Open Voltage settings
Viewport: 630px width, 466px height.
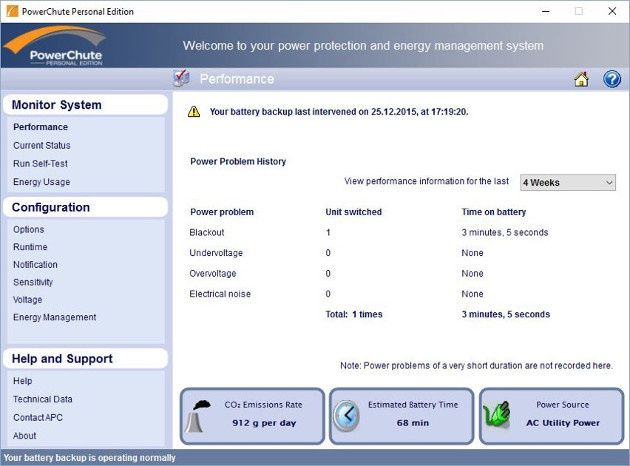(27, 300)
